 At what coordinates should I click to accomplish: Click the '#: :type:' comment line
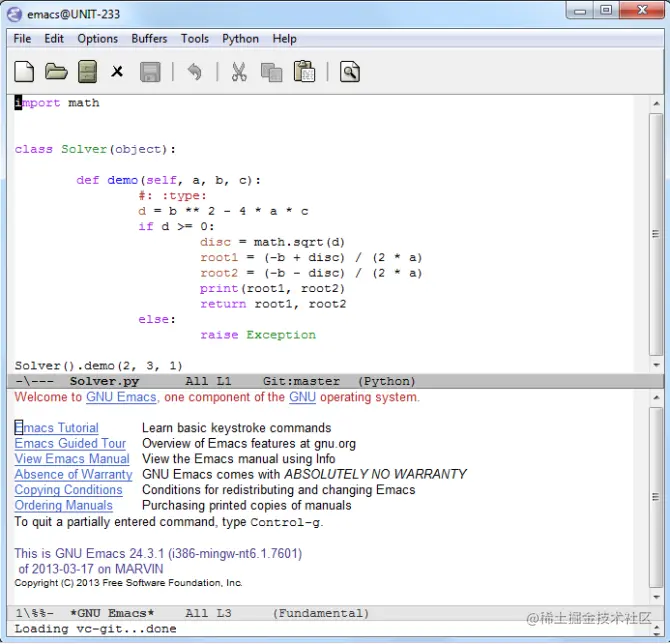pyautogui.click(x=172, y=196)
